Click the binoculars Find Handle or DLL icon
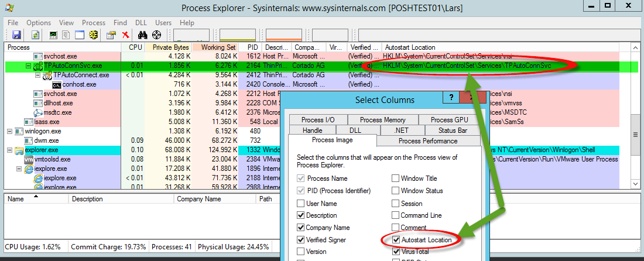 (142, 35)
